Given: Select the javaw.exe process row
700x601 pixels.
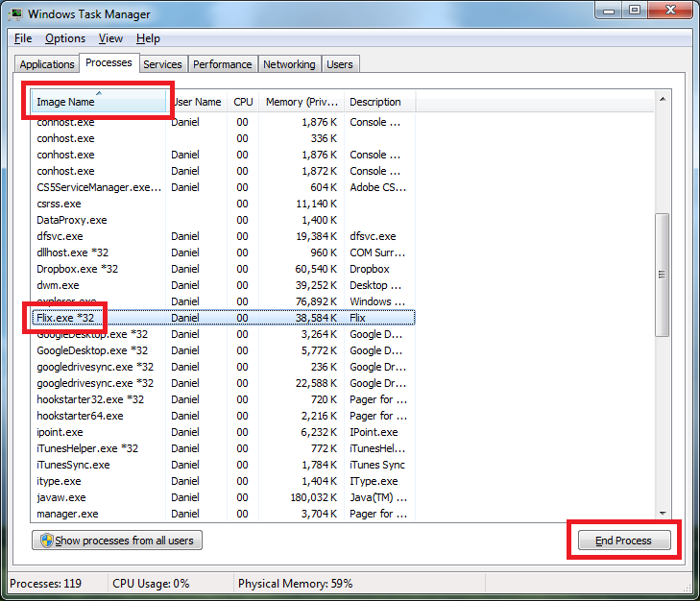Looking at the screenshot, I should click(61, 497).
